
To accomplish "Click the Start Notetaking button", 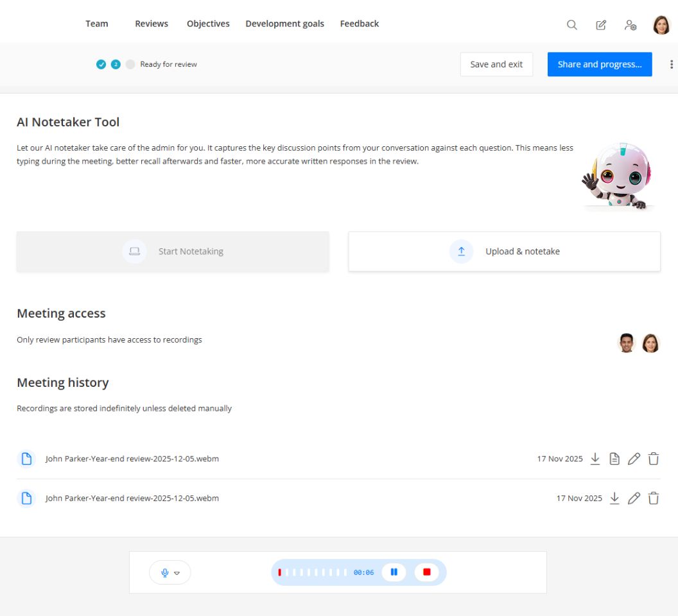I will [x=173, y=252].
